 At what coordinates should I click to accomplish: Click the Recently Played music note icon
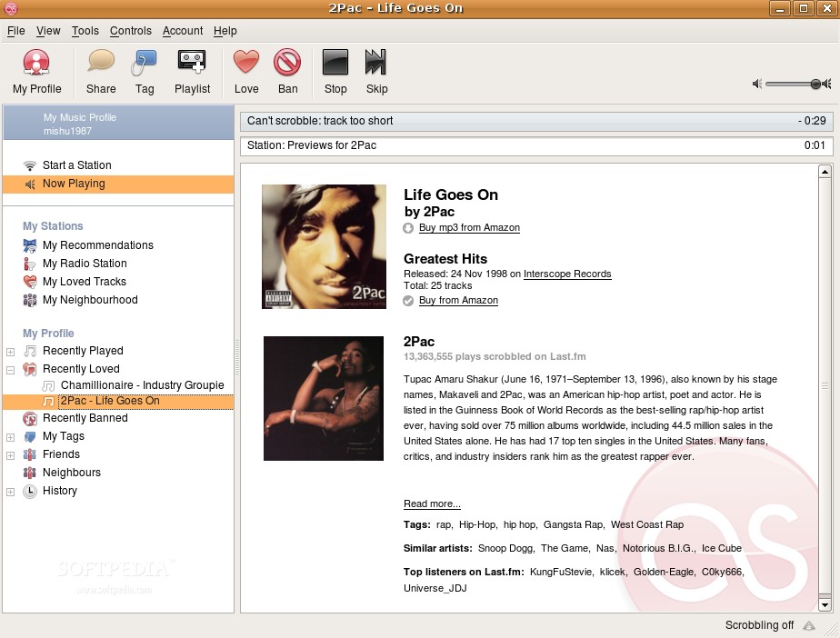tap(30, 351)
